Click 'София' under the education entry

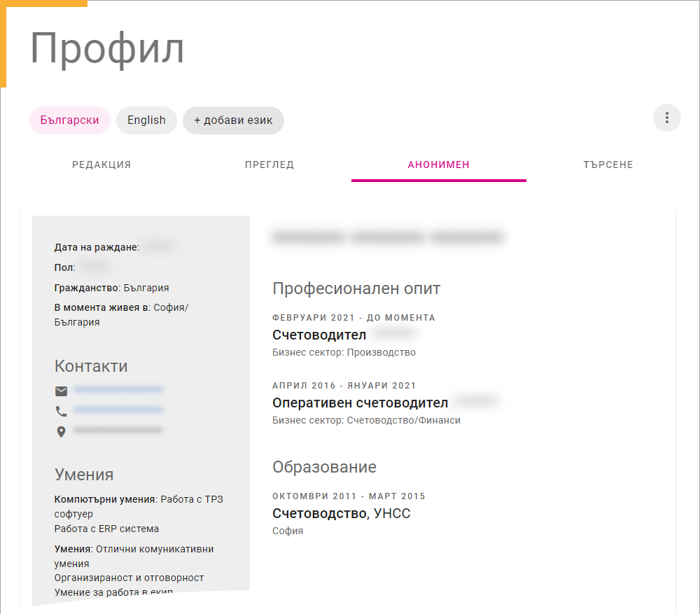tap(288, 531)
